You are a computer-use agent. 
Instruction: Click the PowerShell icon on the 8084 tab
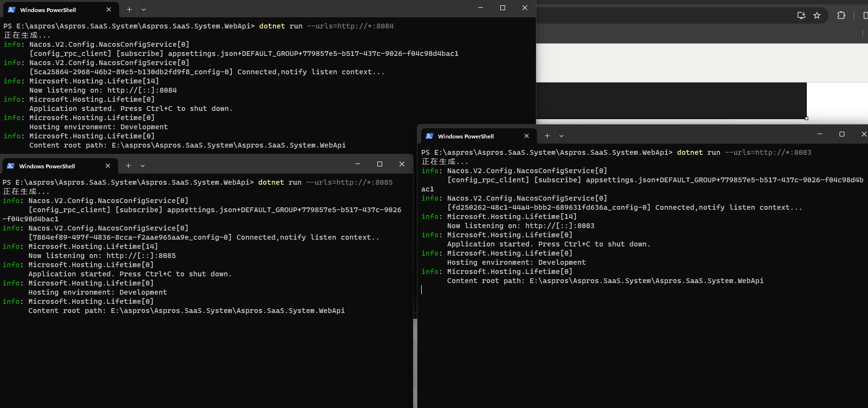(12, 10)
